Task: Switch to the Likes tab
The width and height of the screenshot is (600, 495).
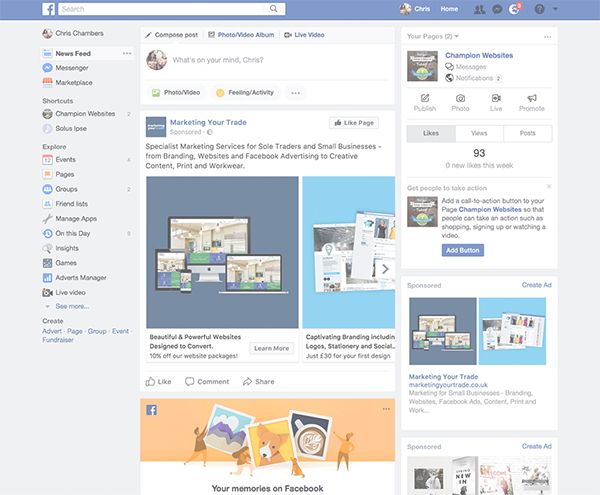Action: click(x=431, y=133)
